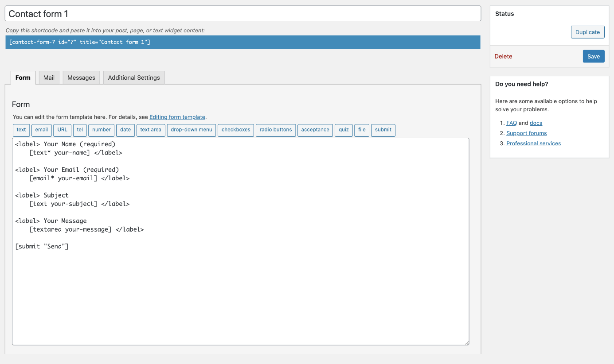Viewport: 614px width, 364px height.
Task: Open the Professional services link
Action: (534, 143)
